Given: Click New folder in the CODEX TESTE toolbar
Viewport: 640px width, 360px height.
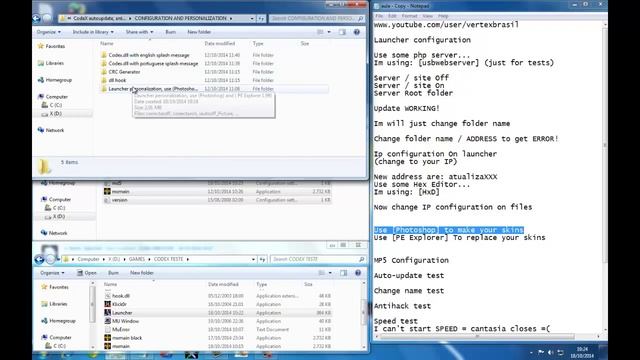Looking at the screenshot, I should tap(142, 273).
